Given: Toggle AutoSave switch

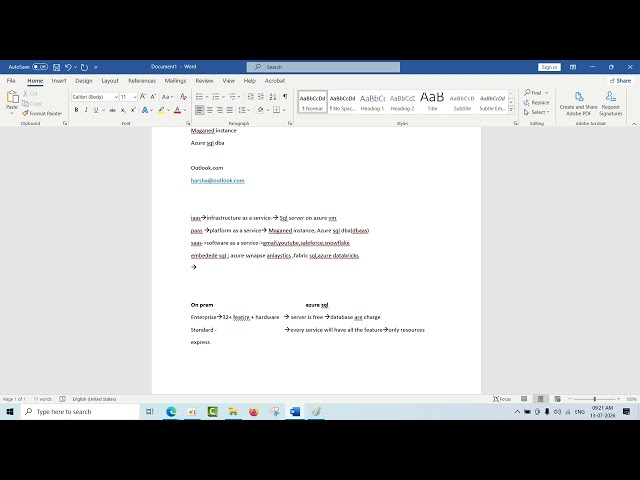Looking at the screenshot, I should [40, 67].
